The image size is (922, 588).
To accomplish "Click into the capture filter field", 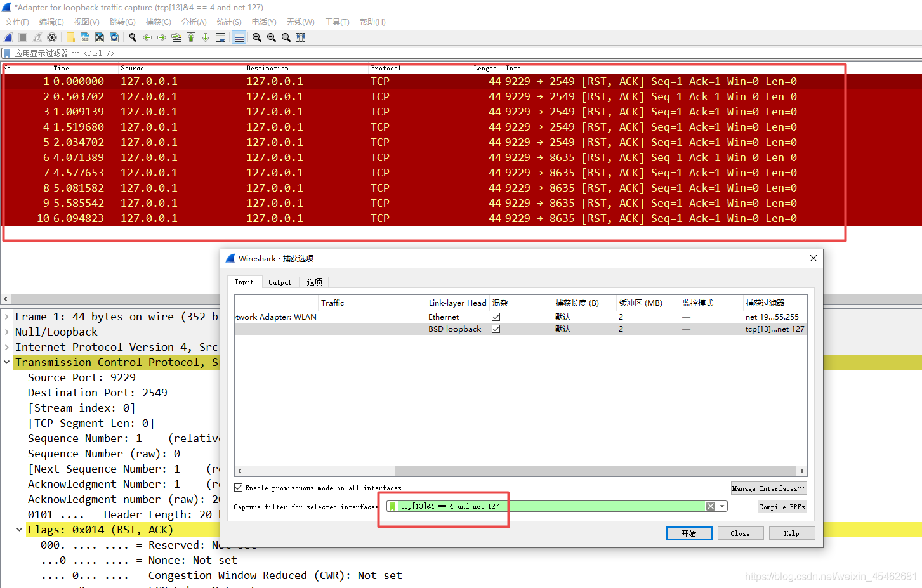I will (551, 506).
